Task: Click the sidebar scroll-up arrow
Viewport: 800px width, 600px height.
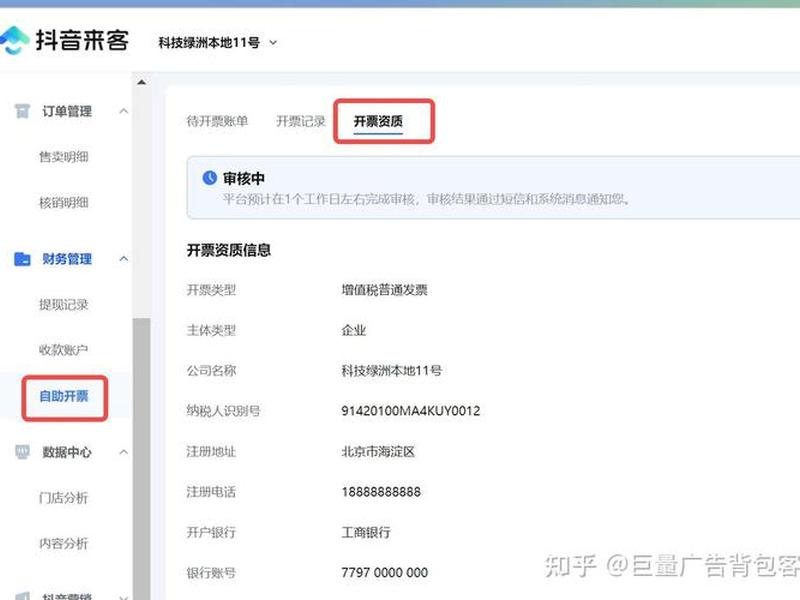Action: [x=141, y=82]
